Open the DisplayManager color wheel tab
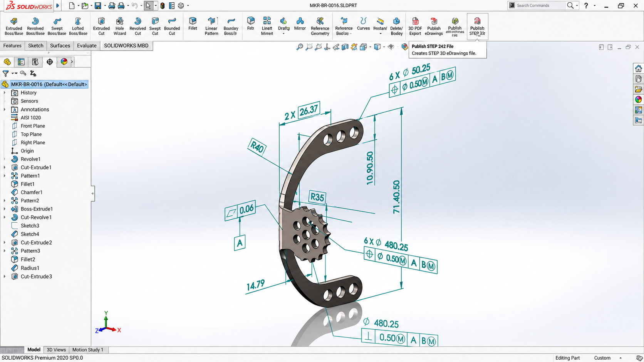This screenshot has width=644, height=362. click(x=64, y=62)
